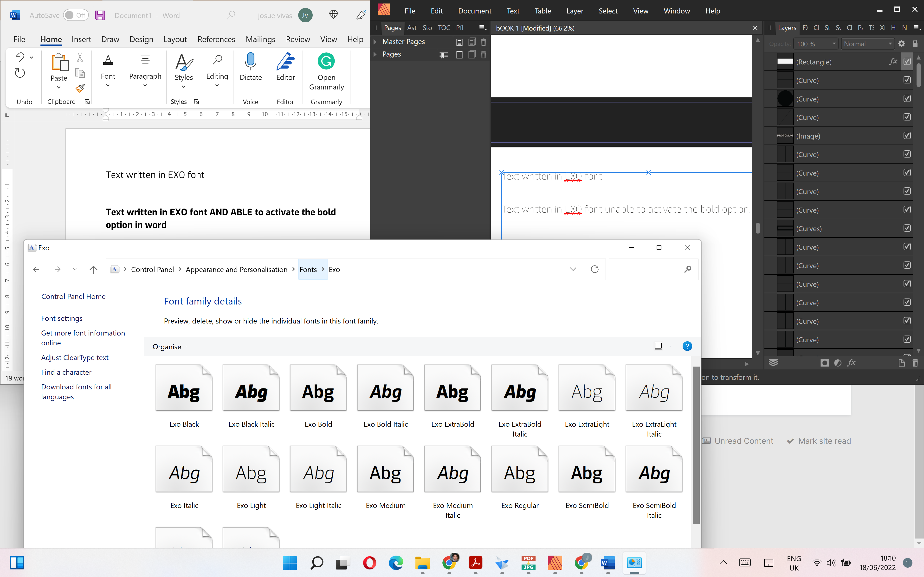This screenshot has width=924, height=577.
Task: Toggle visibility of Curve layer just above Curves
Action: [907, 209]
